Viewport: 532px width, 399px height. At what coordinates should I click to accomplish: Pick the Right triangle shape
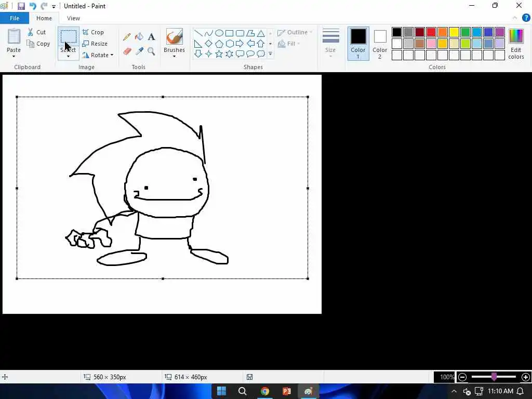tap(198, 44)
